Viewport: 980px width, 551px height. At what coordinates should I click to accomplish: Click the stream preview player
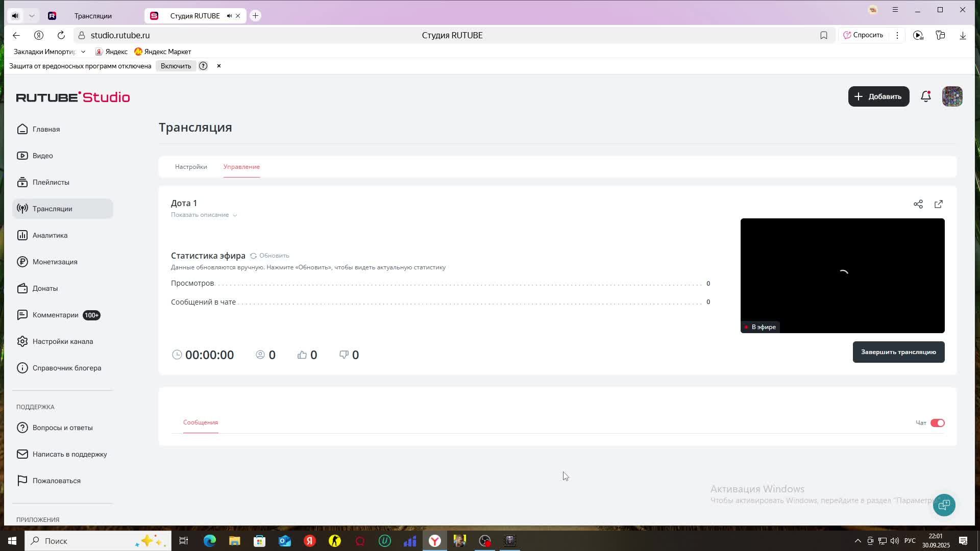click(842, 275)
